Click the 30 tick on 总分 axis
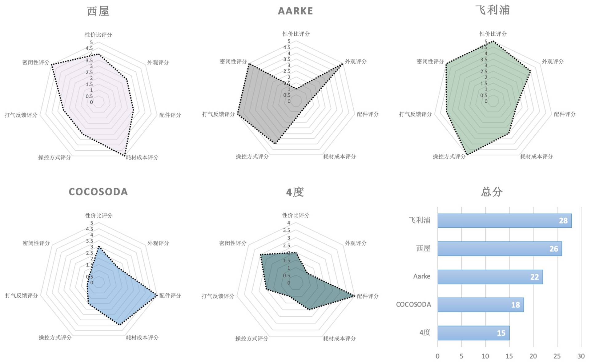This screenshot has height=364, width=591. [581, 356]
